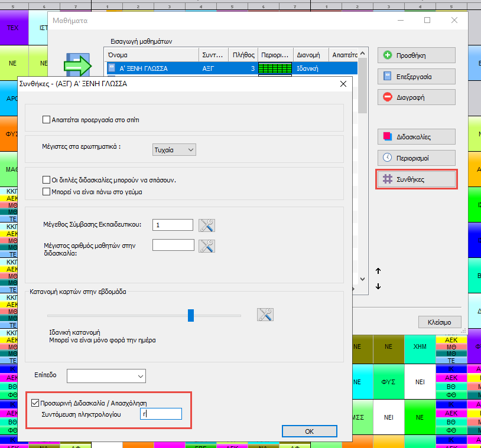481x448 pixels.
Task: Click the Διανομή column header
Action: (x=311, y=54)
